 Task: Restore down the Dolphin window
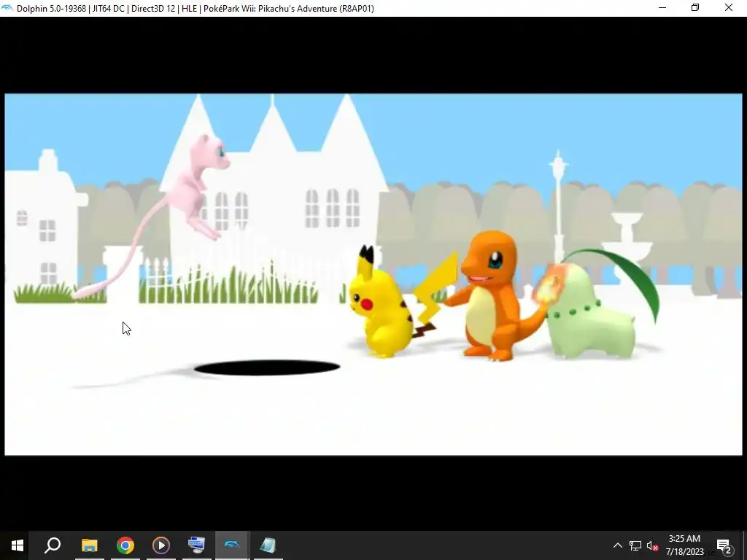point(695,8)
